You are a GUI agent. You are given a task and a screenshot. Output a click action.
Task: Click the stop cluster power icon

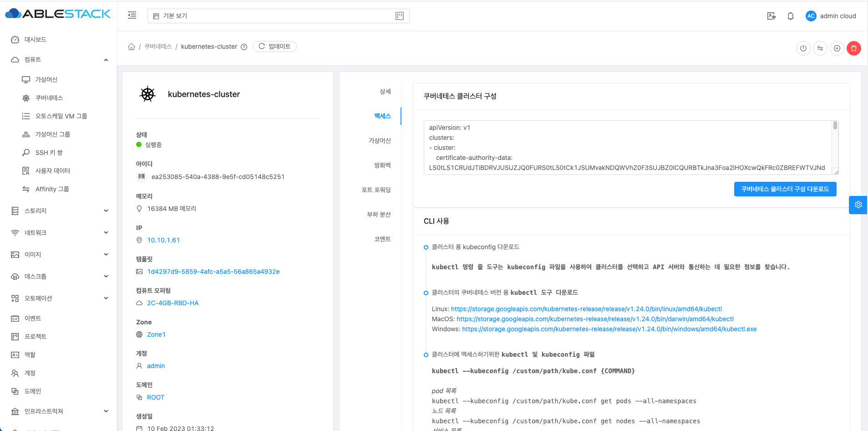(x=803, y=48)
